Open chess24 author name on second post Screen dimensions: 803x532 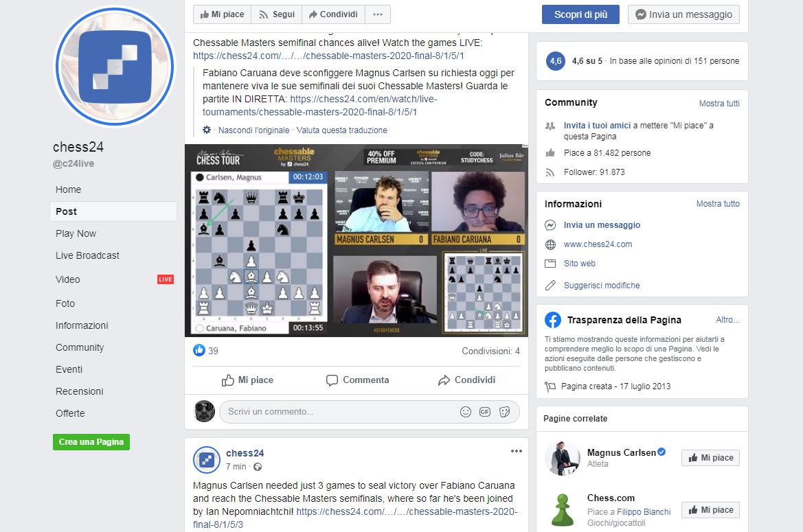tap(245, 453)
